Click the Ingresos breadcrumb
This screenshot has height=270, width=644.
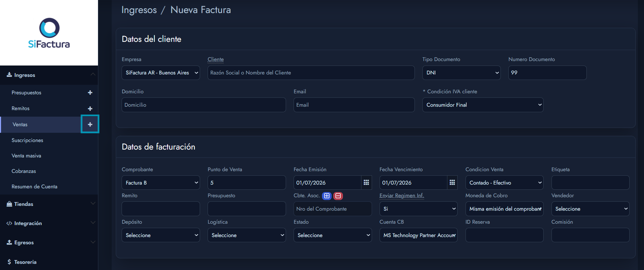pyautogui.click(x=139, y=10)
